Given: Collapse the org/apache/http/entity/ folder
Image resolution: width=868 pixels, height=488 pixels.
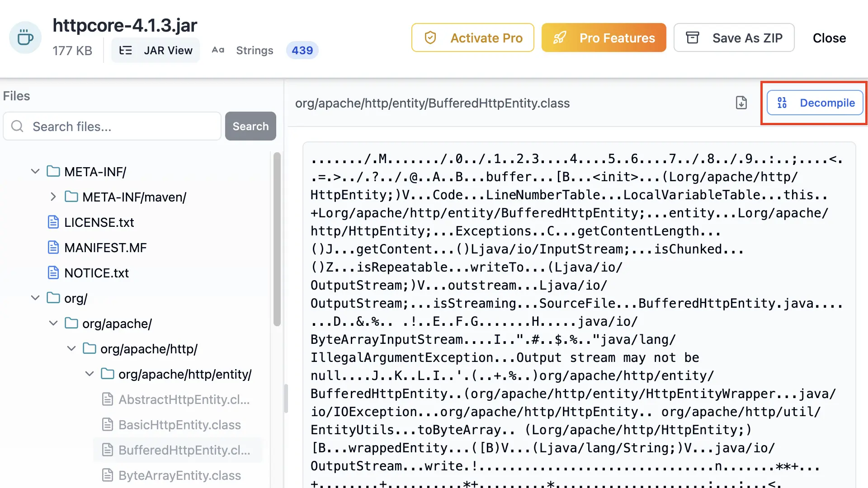Looking at the screenshot, I should coord(90,374).
